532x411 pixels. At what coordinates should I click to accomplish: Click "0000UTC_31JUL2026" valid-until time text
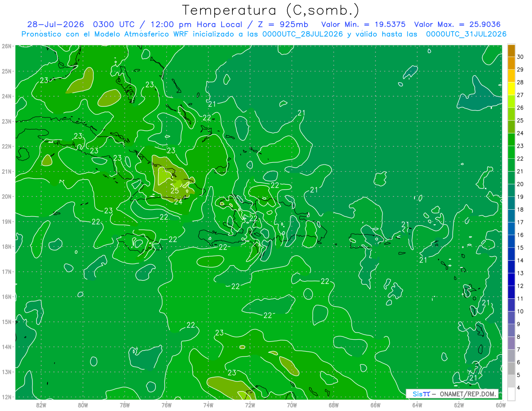pos(466,34)
